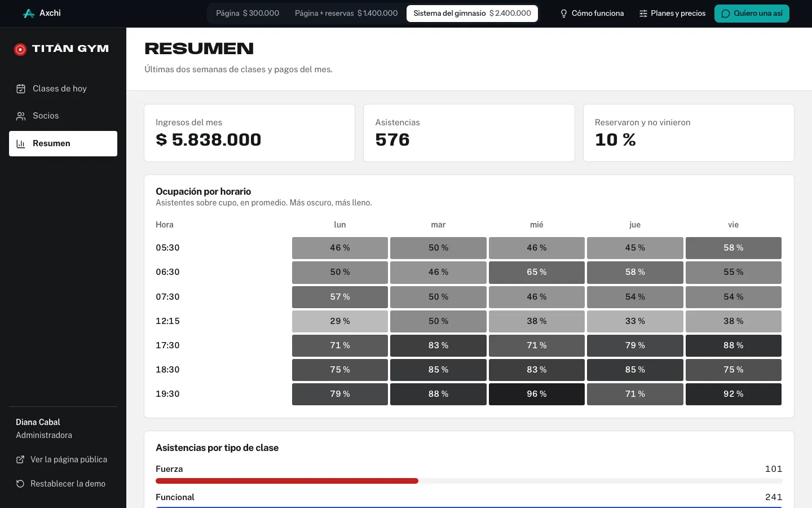Open Cómo funciona
The height and width of the screenshot is (508, 812).
(592, 14)
